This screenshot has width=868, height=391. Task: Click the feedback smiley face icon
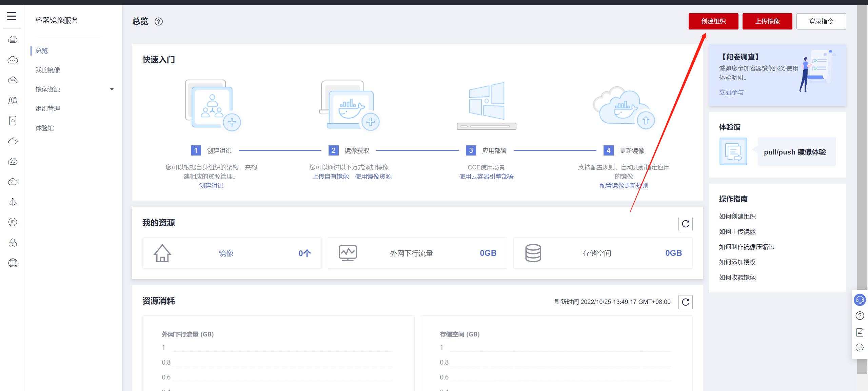(x=860, y=348)
